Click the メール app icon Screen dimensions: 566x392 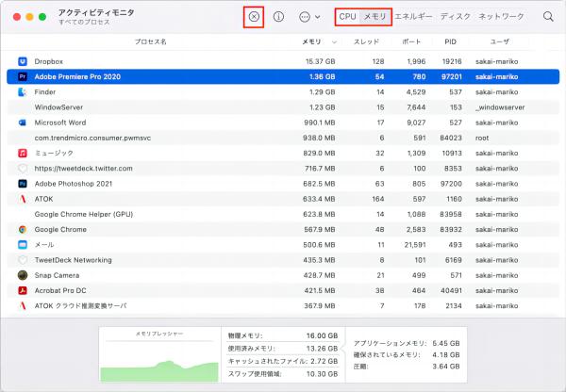(x=23, y=244)
